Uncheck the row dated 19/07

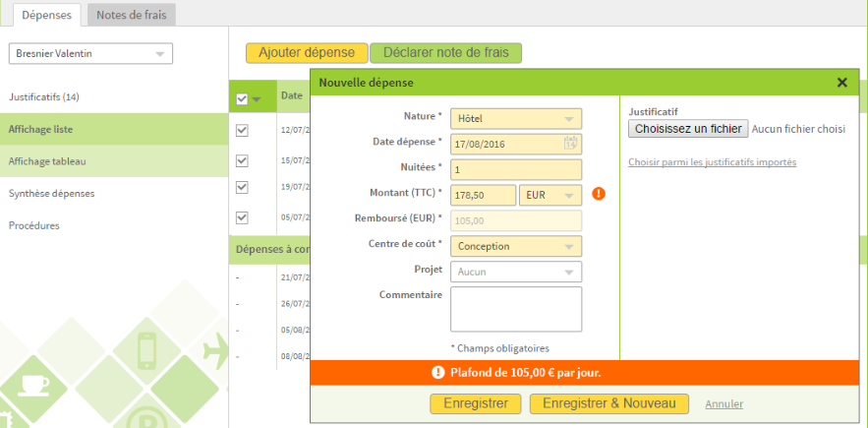coord(242,187)
